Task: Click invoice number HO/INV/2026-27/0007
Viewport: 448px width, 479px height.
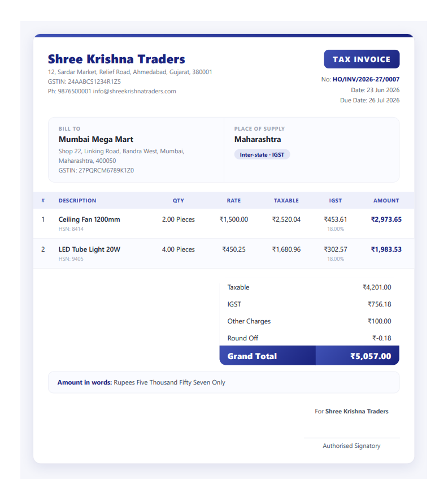Action: (366, 79)
